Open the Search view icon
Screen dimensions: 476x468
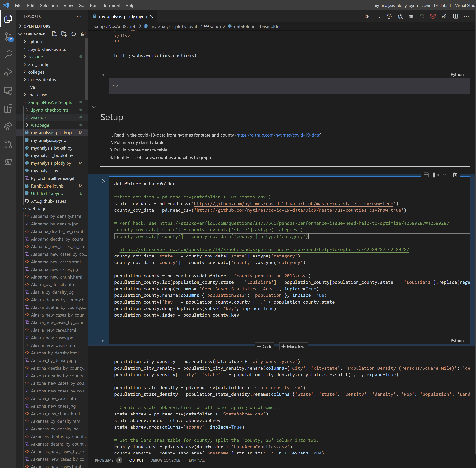8,54
